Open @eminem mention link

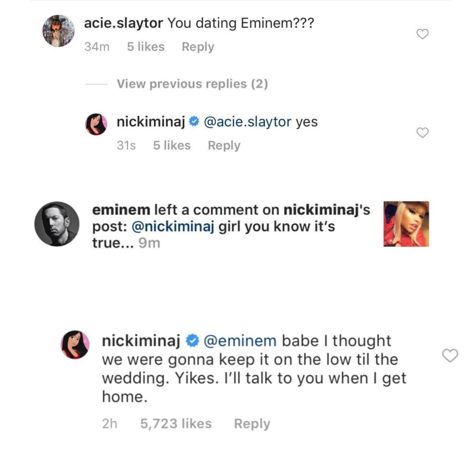tap(239, 341)
